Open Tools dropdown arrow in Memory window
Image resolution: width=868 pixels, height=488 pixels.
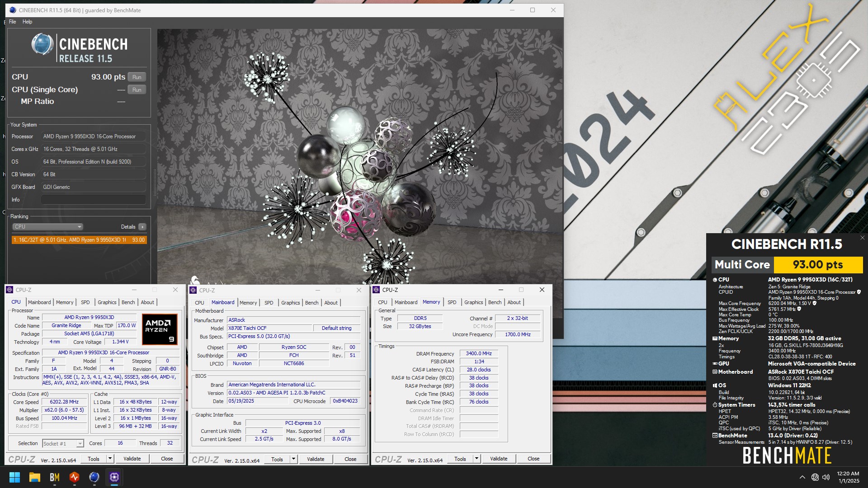tap(476, 459)
